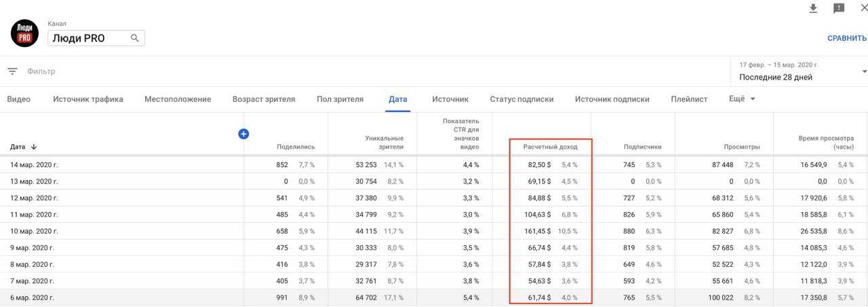
Task: Select the 12 мар. 2020 г. row
Action: pos(434,198)
